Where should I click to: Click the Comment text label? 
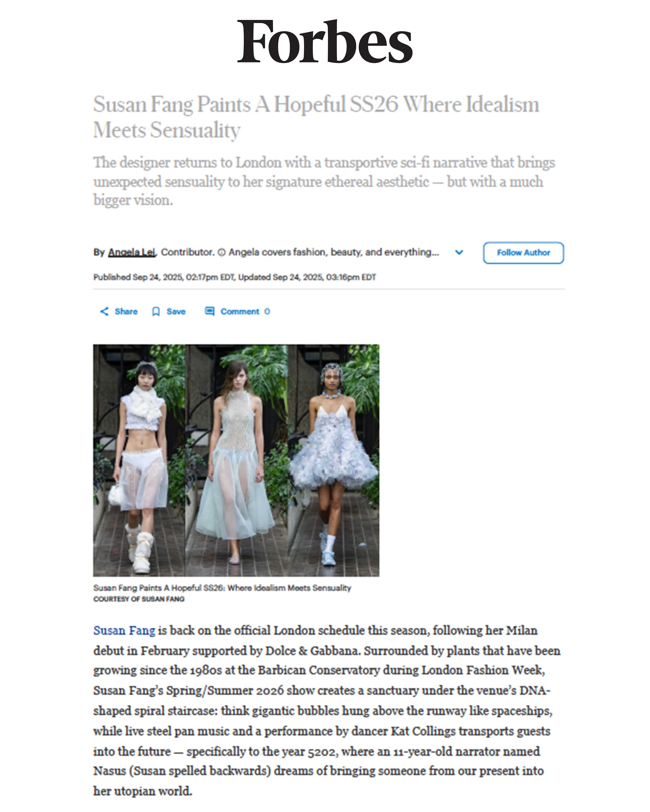coord(240,312)
